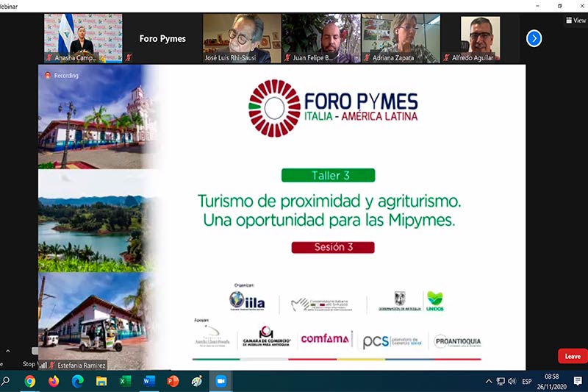Open Paint app from the taskbar
The width and height of the screenshot is (588, 392).
pyautogui.click(x=197, y=382)
